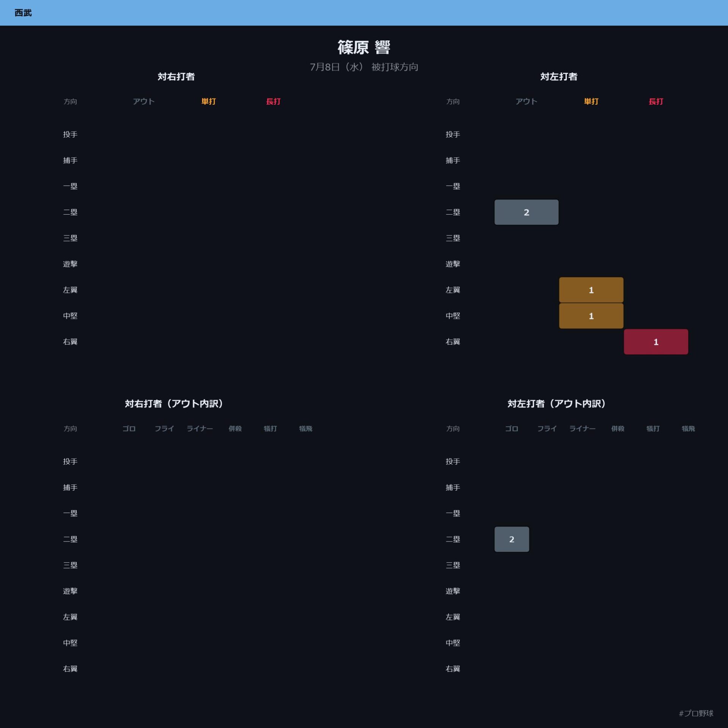Viewport: 728px width, 728px height.
Task: Click the 投手 row label in 対右打者 table
Action: 70,134
